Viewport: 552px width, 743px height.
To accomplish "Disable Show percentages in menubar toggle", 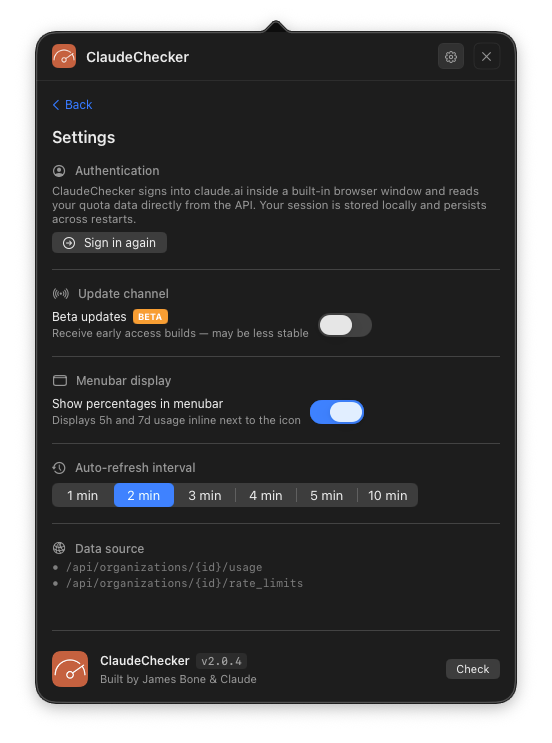I will coord(337,412).
